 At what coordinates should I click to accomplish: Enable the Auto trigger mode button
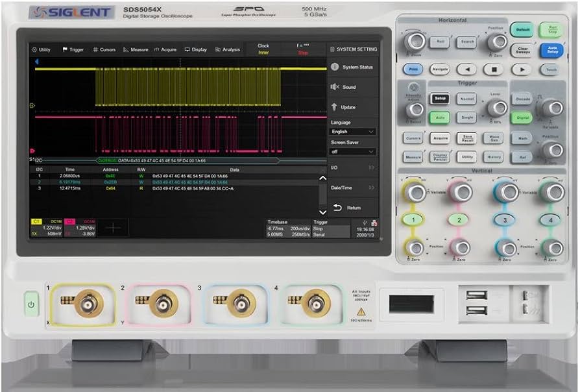(x=439, y=117)
